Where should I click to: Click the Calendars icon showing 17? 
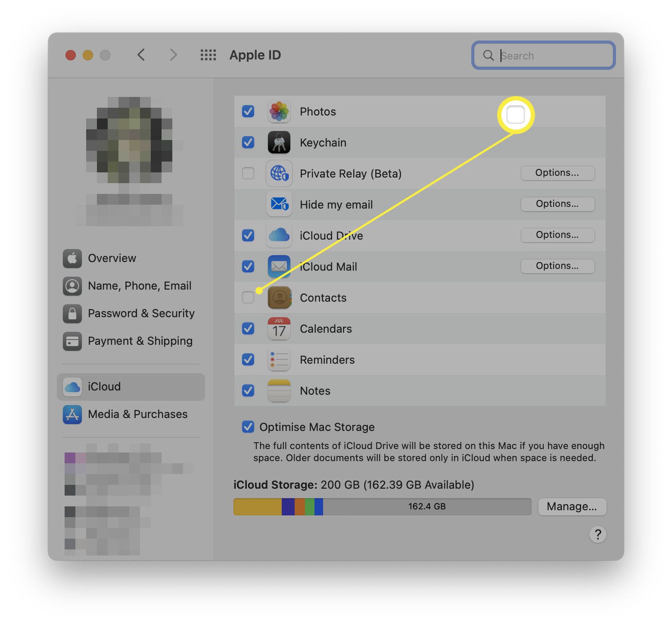pyautogui.click(x=279, y=329)
